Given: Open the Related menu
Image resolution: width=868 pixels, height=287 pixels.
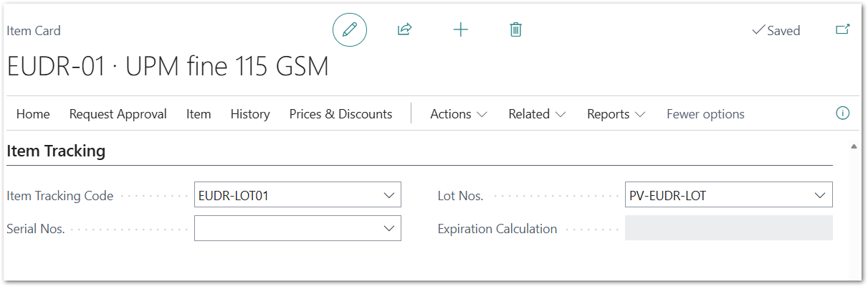Looking at the screenshot, I should (537, 114).
